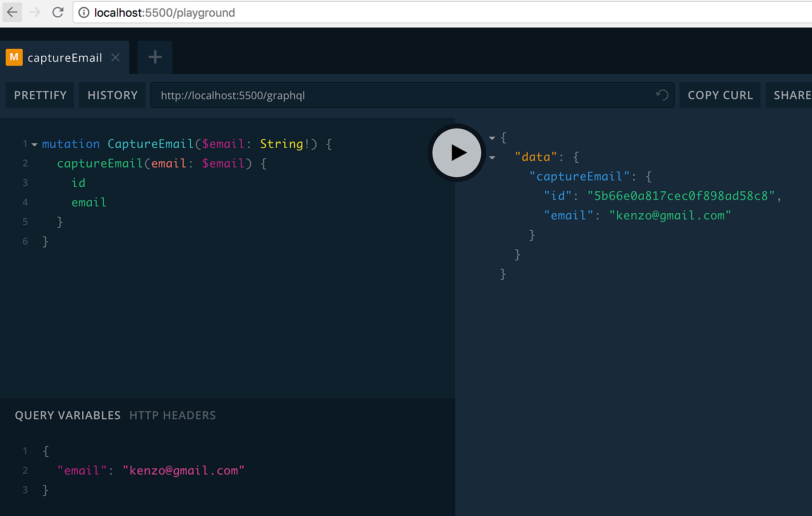Close the captureEmail tab
Screen dimensions: 812x516
[115, 57]
